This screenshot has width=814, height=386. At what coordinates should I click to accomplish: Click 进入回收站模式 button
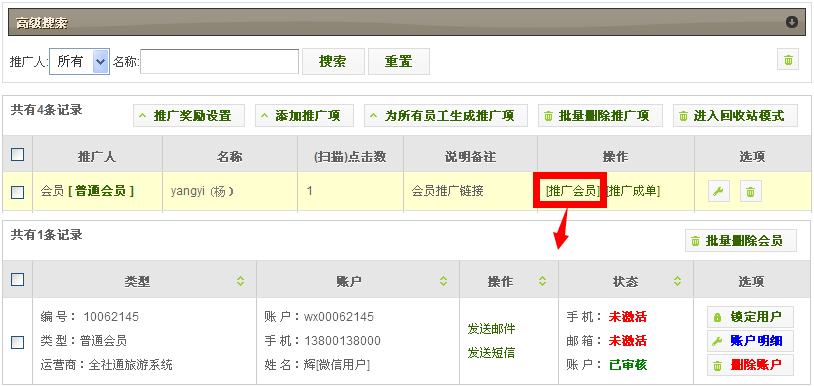pos(736,116)
